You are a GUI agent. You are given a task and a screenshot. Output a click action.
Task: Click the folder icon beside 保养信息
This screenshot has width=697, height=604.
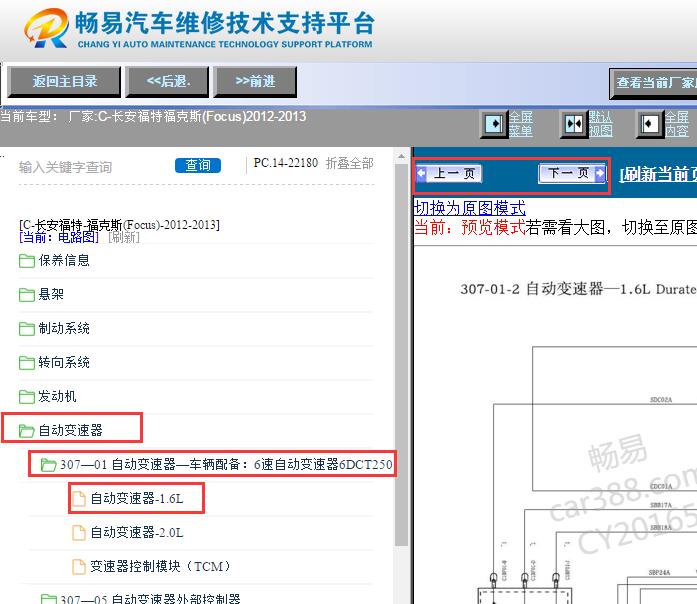click(27, 261)
